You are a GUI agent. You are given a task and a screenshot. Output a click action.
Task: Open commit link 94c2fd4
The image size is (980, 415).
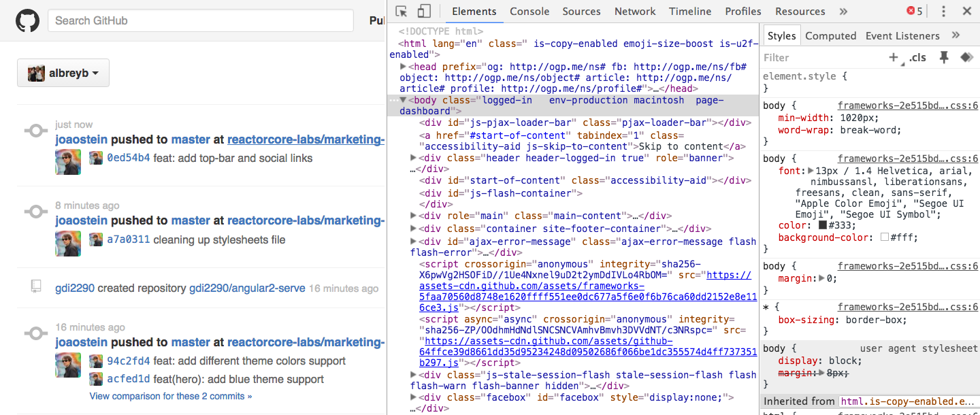(x=129, y=361)
